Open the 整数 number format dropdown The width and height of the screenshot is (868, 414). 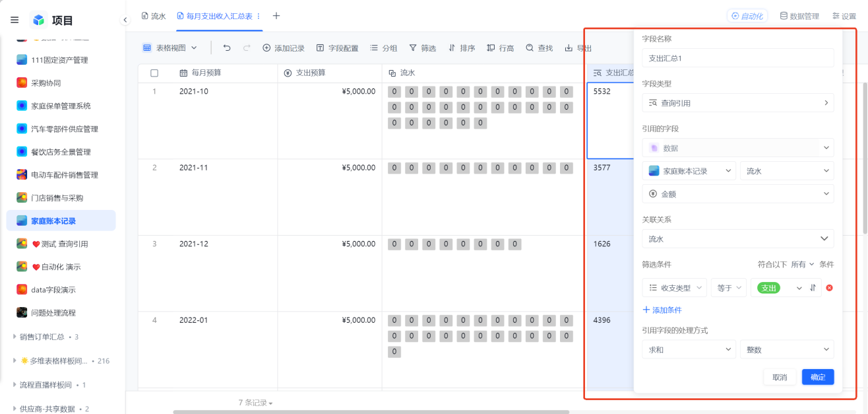787,349
